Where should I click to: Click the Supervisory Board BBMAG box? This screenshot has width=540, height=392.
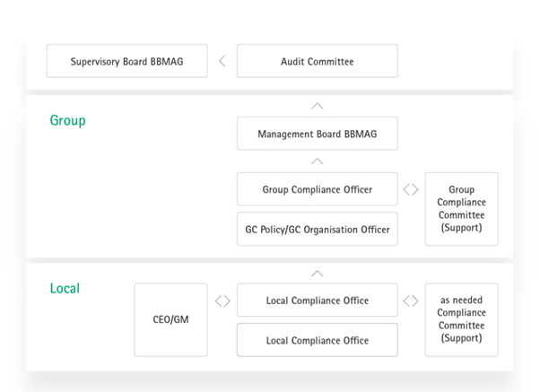127,61
